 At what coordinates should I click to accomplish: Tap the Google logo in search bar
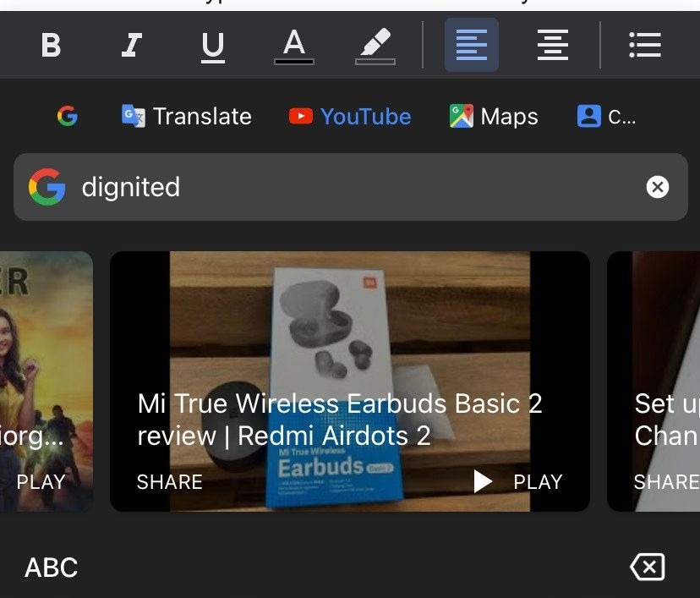point(46,187)
